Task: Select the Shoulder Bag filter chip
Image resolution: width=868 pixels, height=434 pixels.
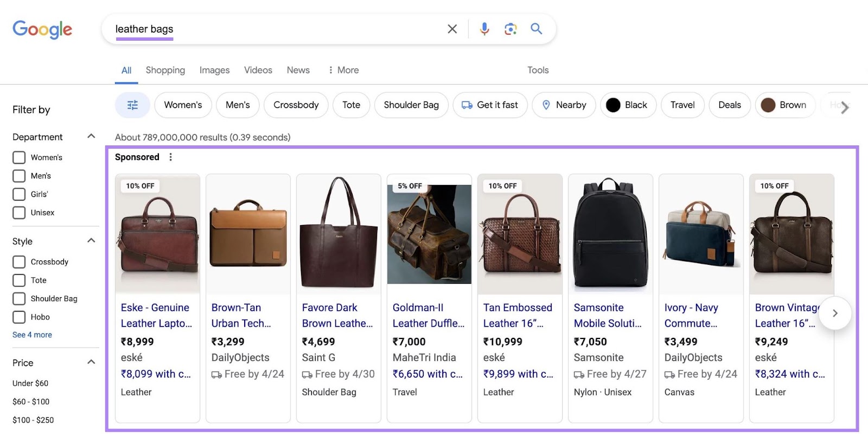Action: pyautogui.click(x=411, y=105)
